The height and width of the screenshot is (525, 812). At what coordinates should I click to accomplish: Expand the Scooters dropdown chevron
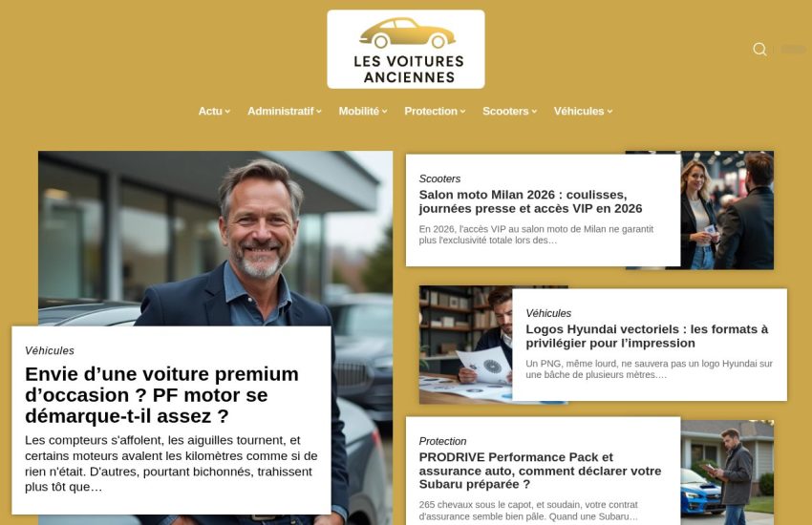534,112
